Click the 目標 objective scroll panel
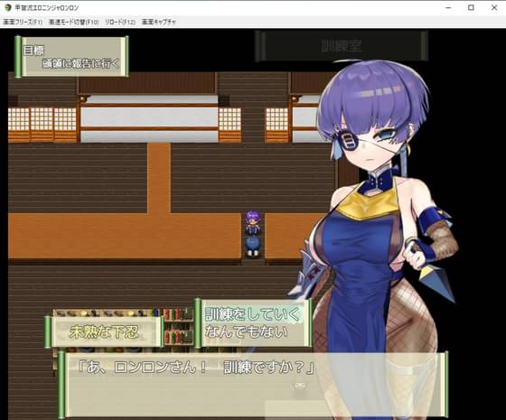 (x=71, y=56)
